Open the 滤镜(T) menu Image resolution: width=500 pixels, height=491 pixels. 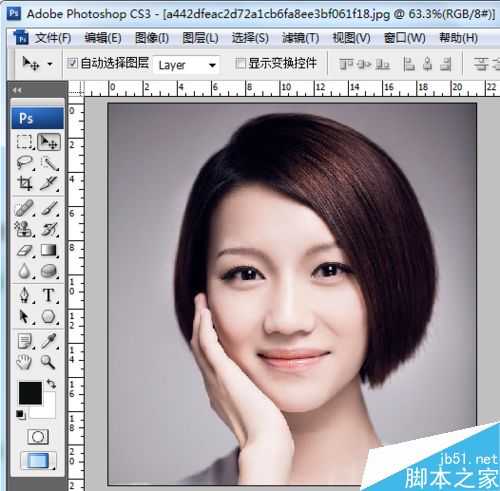[x=300, y=38]
